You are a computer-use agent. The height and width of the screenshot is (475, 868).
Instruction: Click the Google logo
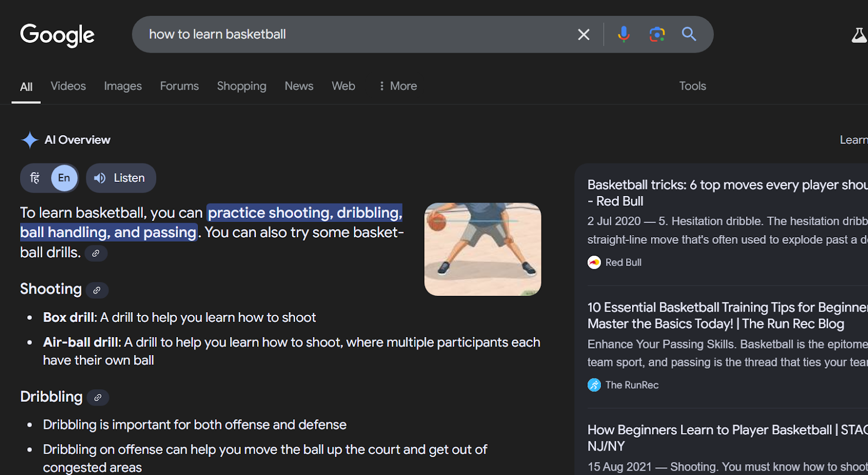tap(58, 35)
